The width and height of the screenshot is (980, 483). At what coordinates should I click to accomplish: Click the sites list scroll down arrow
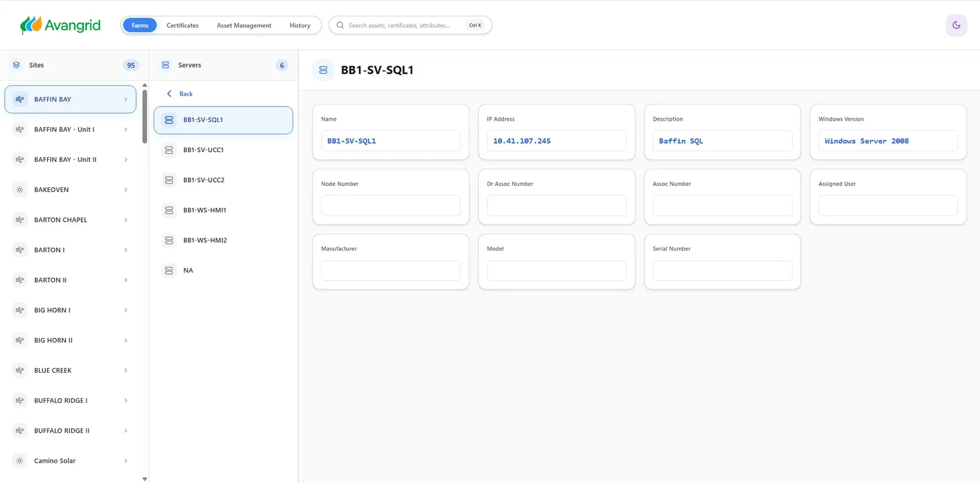pyautogui.click(x=145, y=479)
